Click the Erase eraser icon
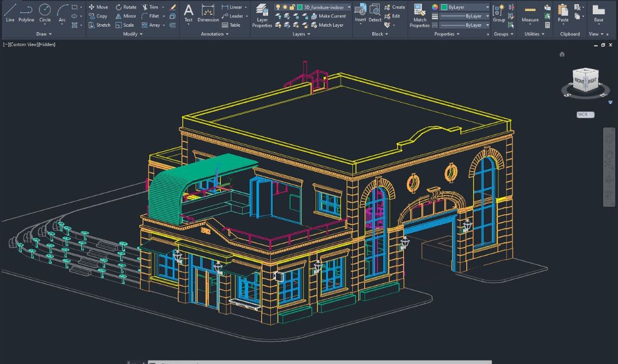Image resolution: width=618 pixels, height=364 pixels. point(172,7)
